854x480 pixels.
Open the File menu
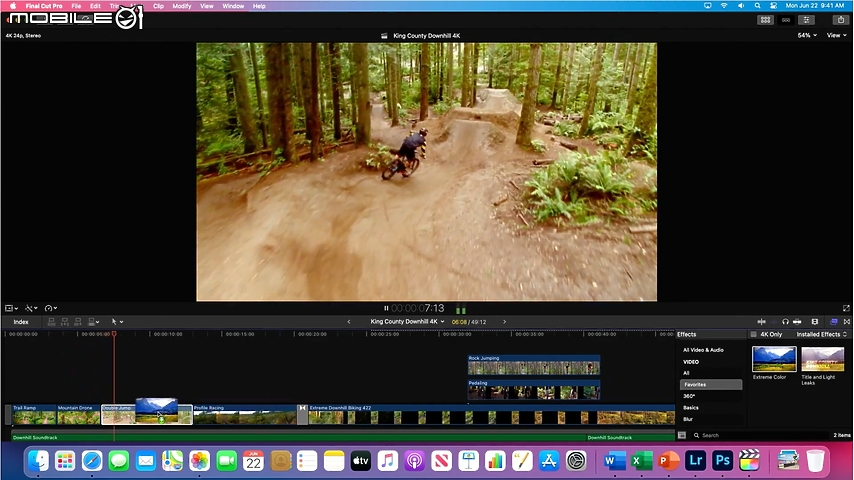(x=76, y=6)
